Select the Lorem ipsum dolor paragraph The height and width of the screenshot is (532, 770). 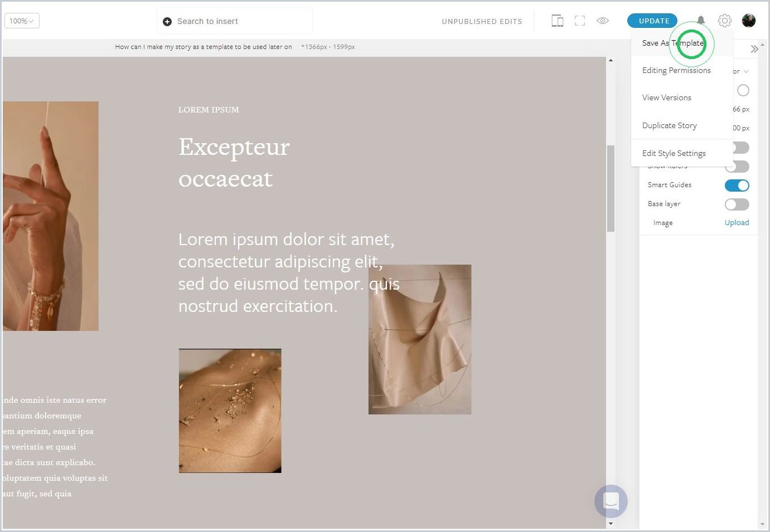[289, 272]
